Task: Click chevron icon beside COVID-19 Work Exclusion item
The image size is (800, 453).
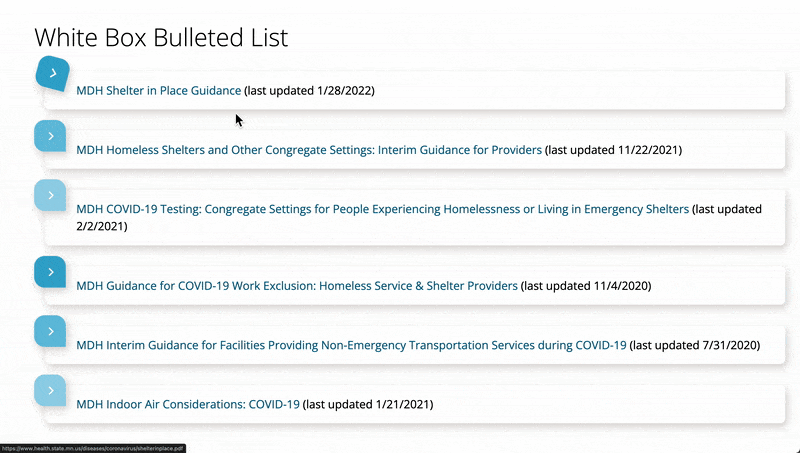Action: [x=51, y=270]
